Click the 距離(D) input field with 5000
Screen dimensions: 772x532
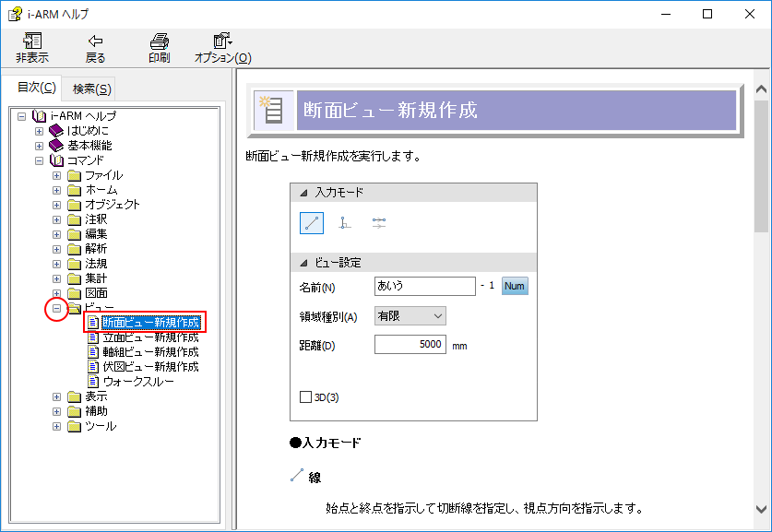(410, 345)
